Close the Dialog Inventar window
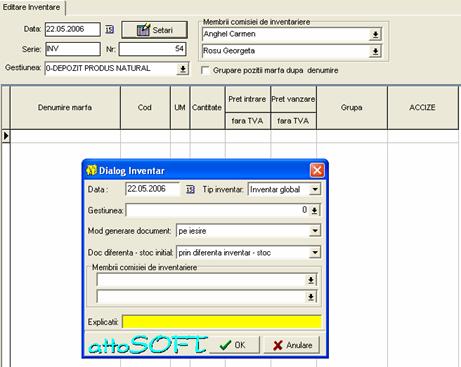Image resolution: width=461 pixels, height=367 pixels. (x=317, y=170)
